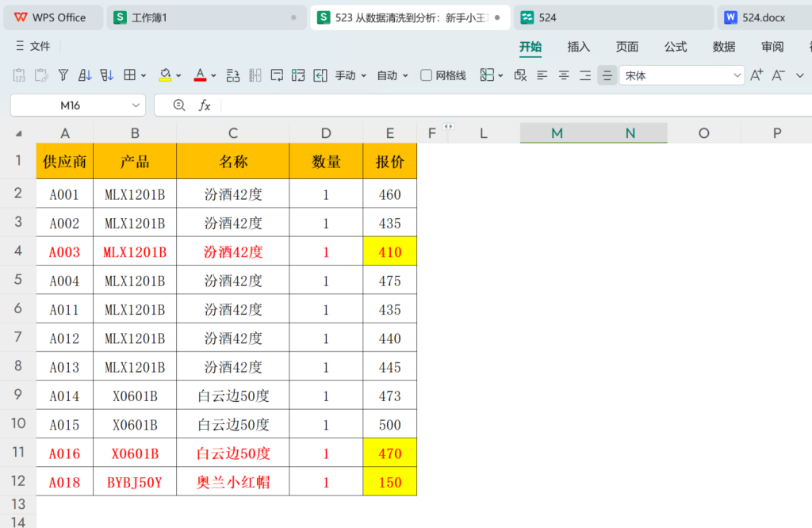Switch to the 524 document tab

click(614, 17)
